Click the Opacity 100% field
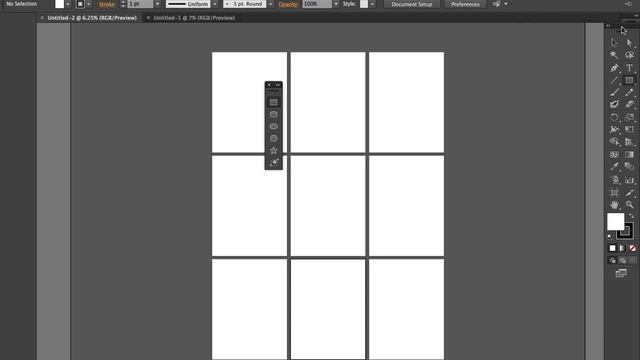The height and width of the screenshot is (360, 640). click(317, 4)
